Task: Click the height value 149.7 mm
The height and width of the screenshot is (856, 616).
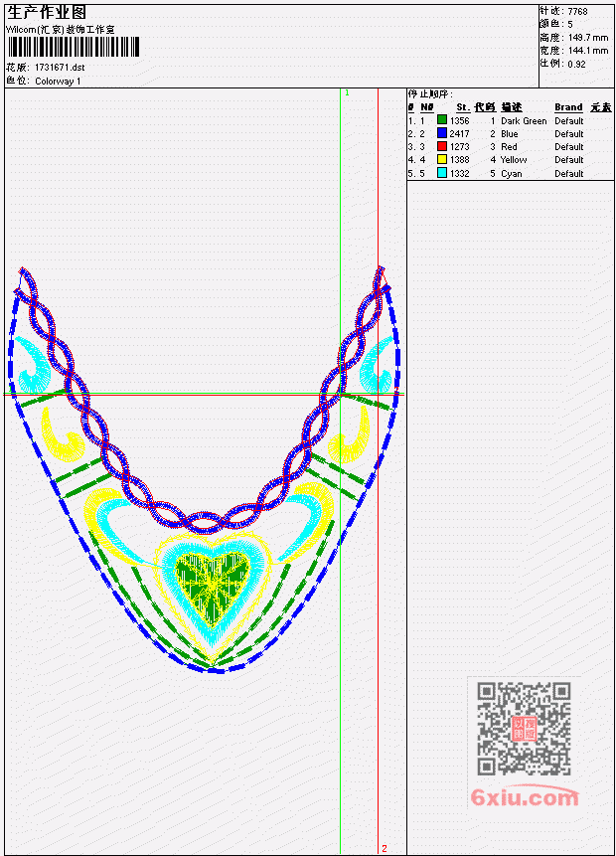Action: point(588,38)
